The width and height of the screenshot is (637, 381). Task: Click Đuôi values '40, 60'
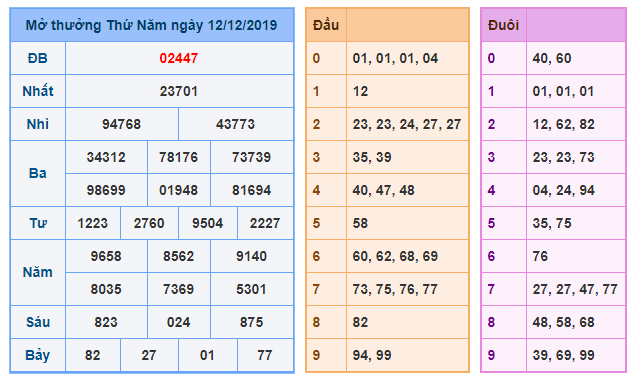coord(552,58)
